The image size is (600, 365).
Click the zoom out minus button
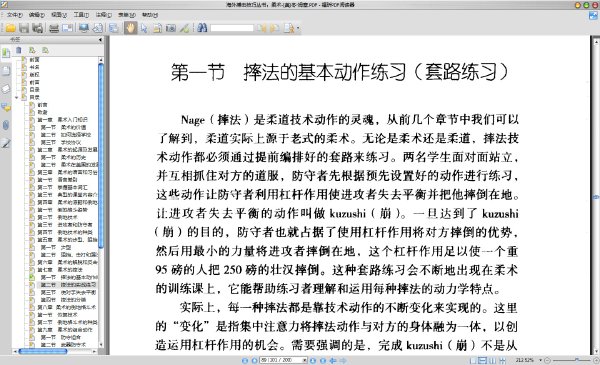point(547,360)
